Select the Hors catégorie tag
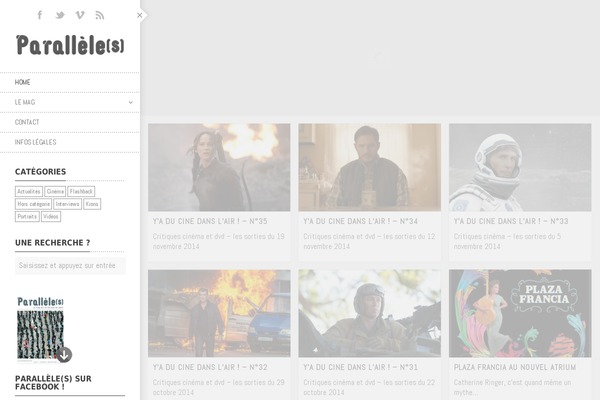 (33, 204)
